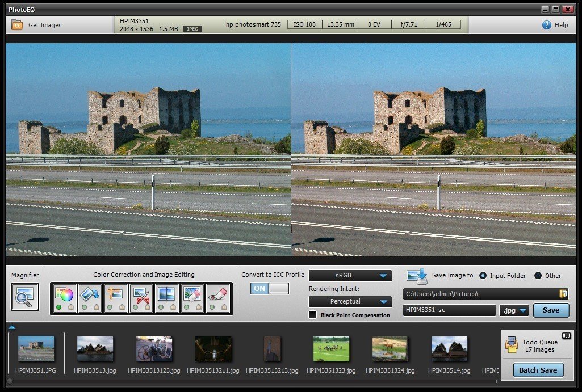Click the blue Help question mark icon
582x392 pixels.
pos(546,25)
